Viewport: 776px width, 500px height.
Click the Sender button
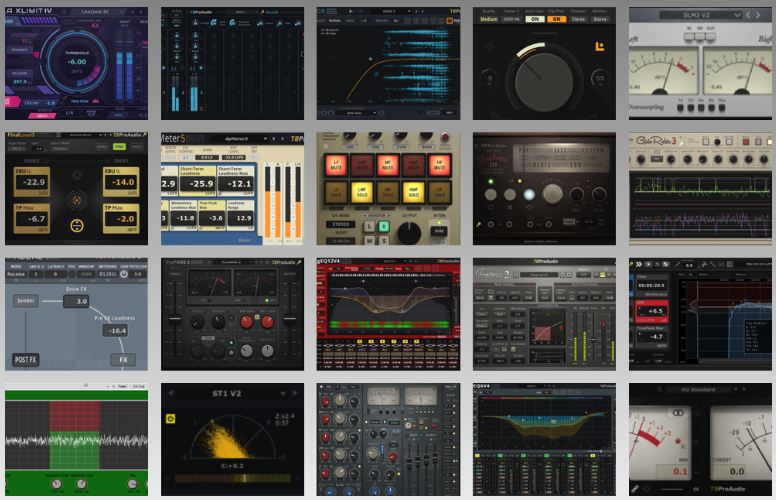click(x=26, y=300)
